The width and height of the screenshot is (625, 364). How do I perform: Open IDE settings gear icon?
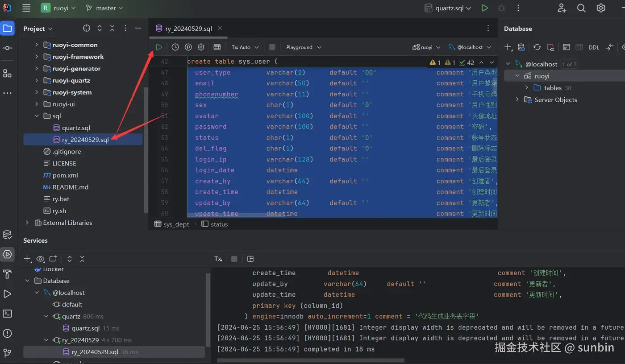pyautogui.click(x=601, y=8)
